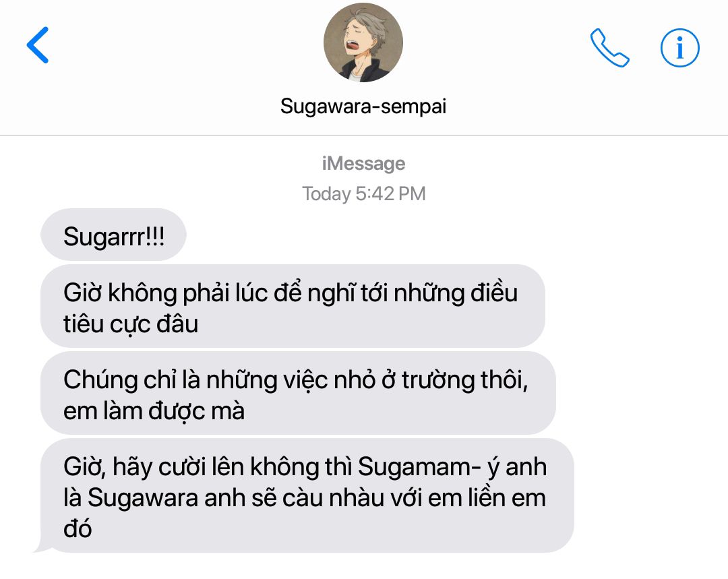
Task: Select the Sugarrr!!! message bubble
Action: (114, 235)
